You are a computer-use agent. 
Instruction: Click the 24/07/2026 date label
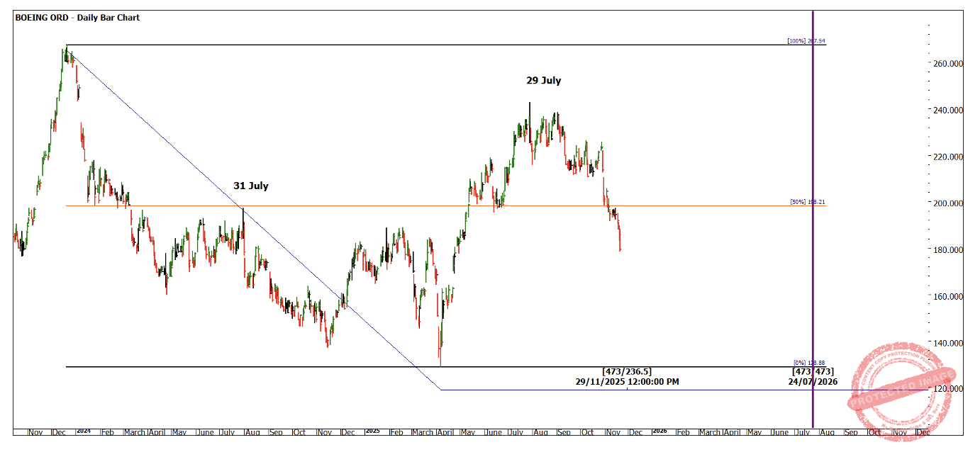813,381
